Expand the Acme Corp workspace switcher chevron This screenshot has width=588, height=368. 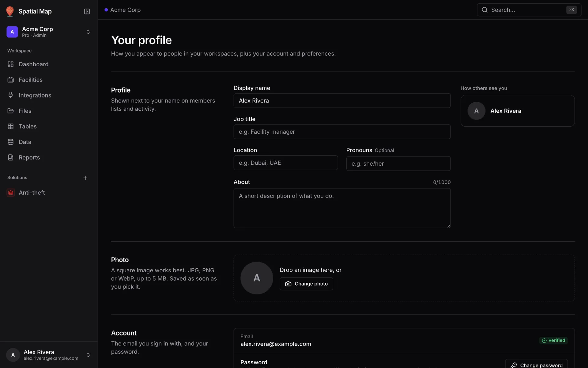click(88, 32)
